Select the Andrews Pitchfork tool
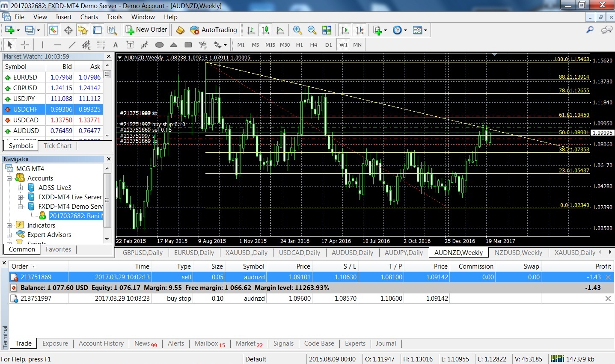Screen dimensions: 615x364 pyautogui.click(x=203, y=44)
